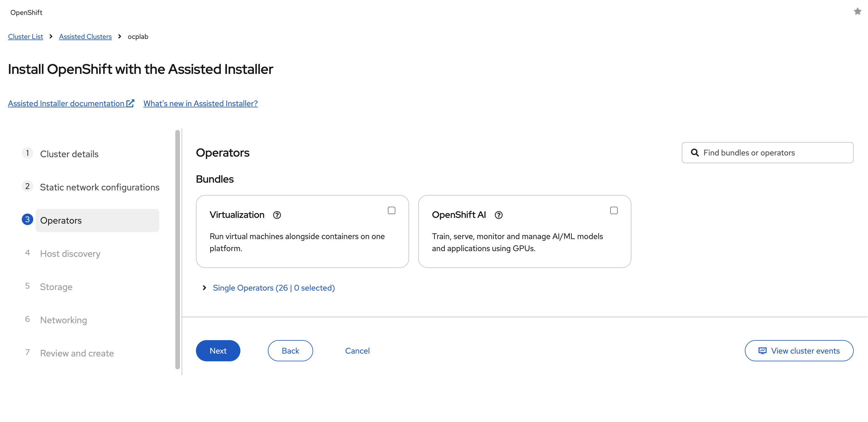
Task: Open What's new in Assisted Installer link
Action: point(201,103)
